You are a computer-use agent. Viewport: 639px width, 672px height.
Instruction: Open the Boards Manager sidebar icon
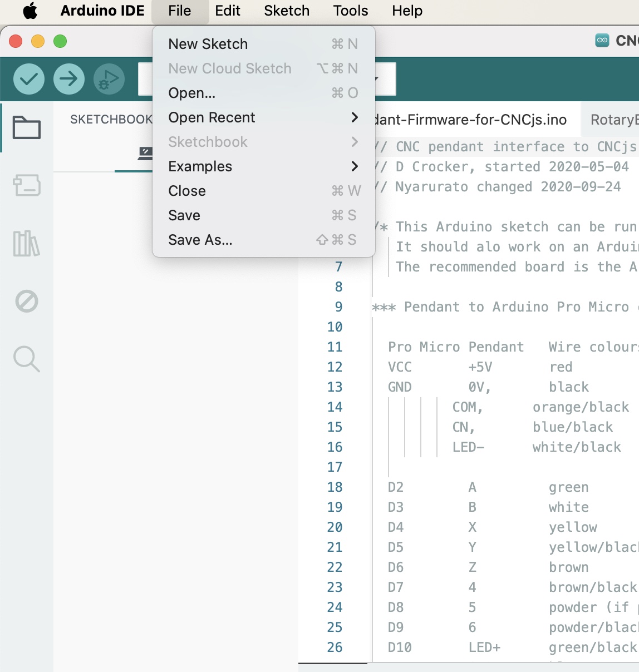pos(27,185)
